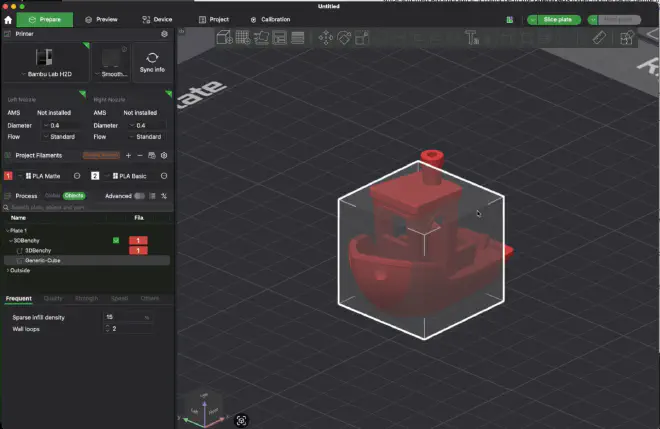The width and height of the screenshot is (660, 429).
Task: Click green icon left of Slice plate
Action: 510,20
